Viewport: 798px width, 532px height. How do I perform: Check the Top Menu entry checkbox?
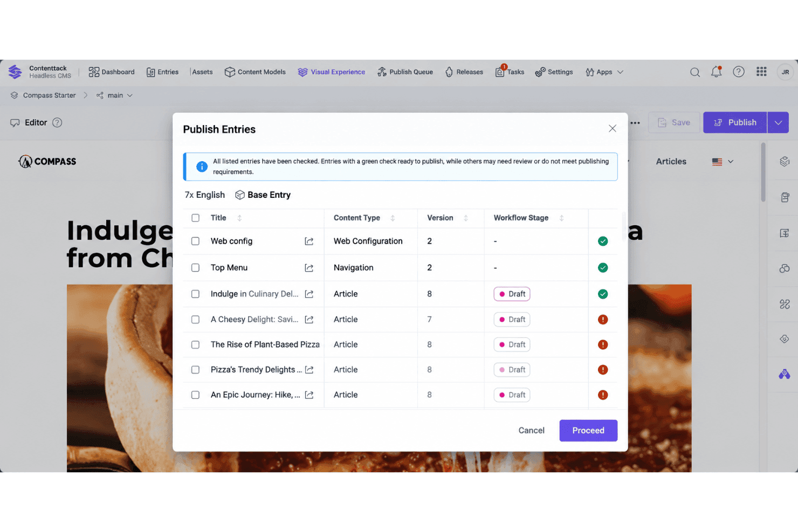(x=195, y=268)
